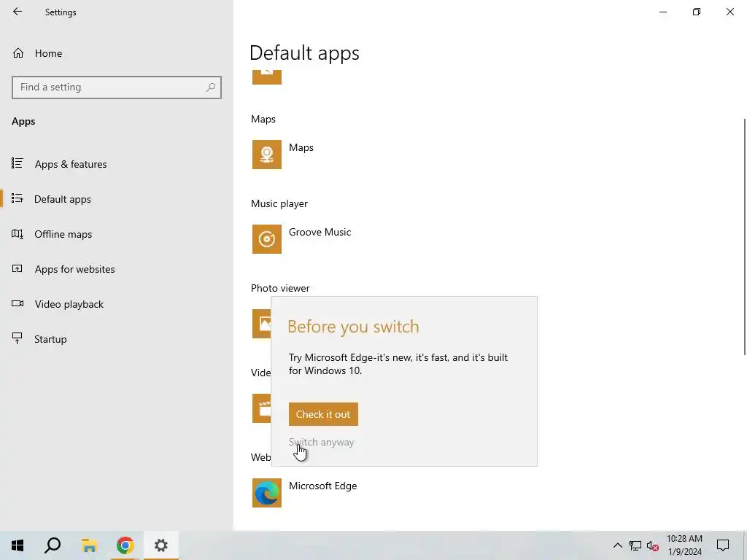Click the Video playback camera icon
747x560 pixels.
coord(18,303)
